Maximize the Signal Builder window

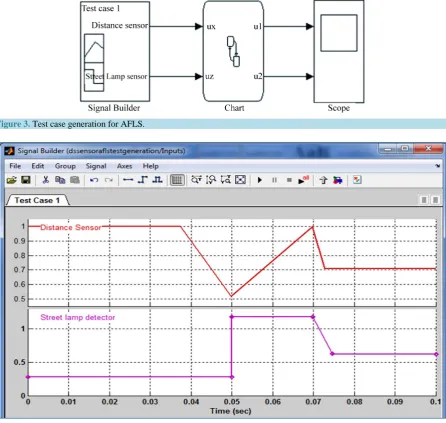point(405,149)
